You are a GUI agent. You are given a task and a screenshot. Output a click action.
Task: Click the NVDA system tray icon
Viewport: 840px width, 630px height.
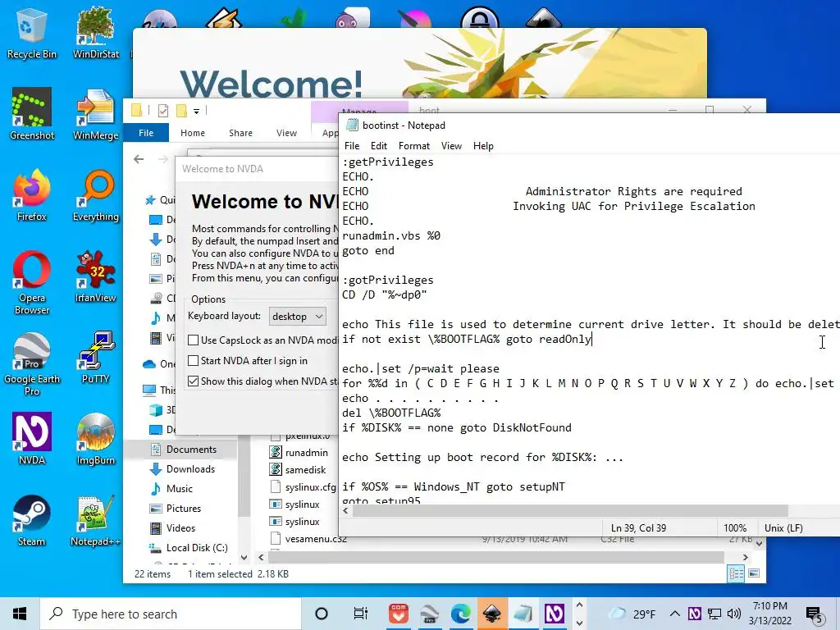pyautogui.click(x=694, y=614)
